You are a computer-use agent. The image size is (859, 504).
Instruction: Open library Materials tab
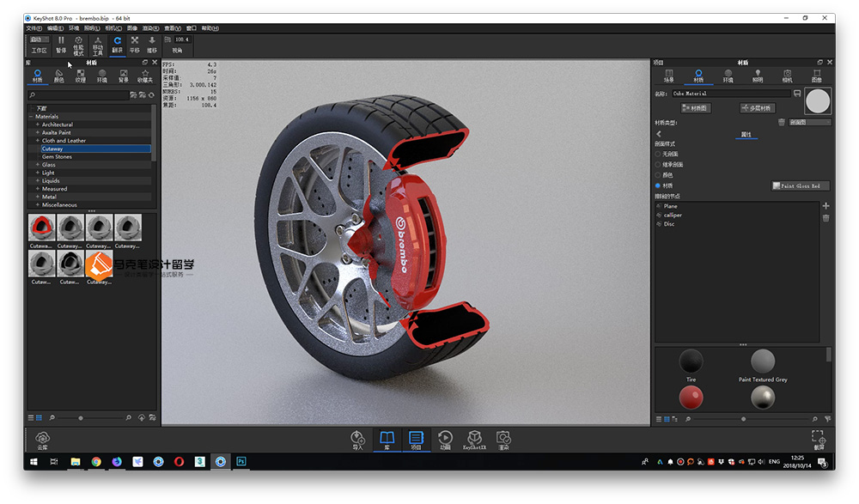click(37, 76)
